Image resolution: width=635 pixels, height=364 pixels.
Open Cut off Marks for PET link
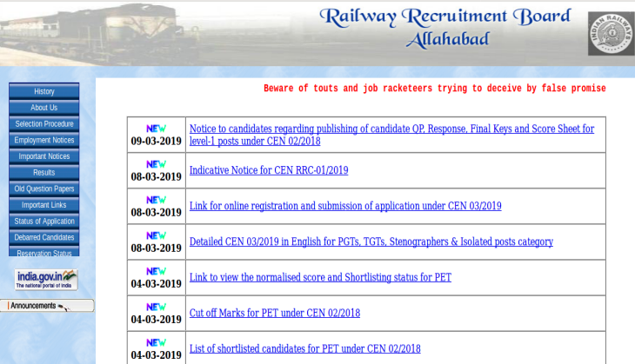pos(275,313)
